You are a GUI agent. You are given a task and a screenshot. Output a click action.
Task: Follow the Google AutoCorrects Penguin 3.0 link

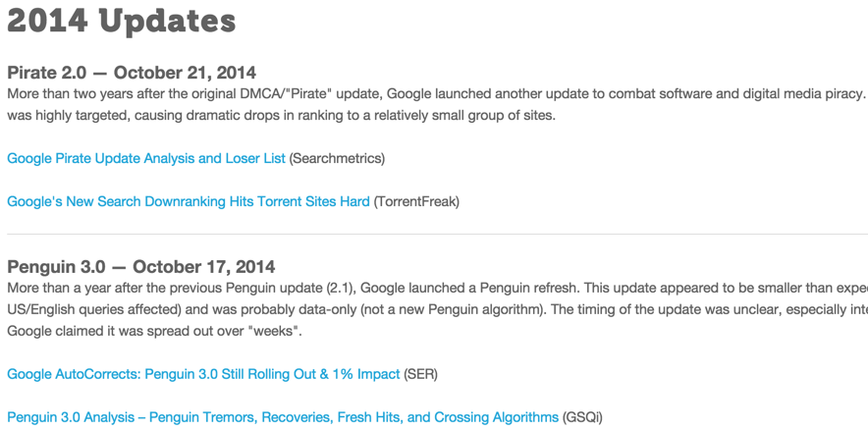[x=203, y=374]
